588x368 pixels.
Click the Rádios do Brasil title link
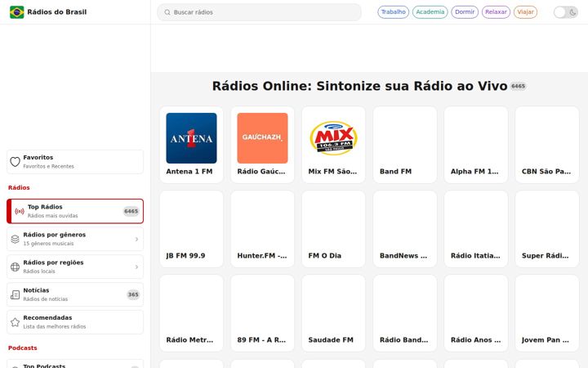pos(56,12)
